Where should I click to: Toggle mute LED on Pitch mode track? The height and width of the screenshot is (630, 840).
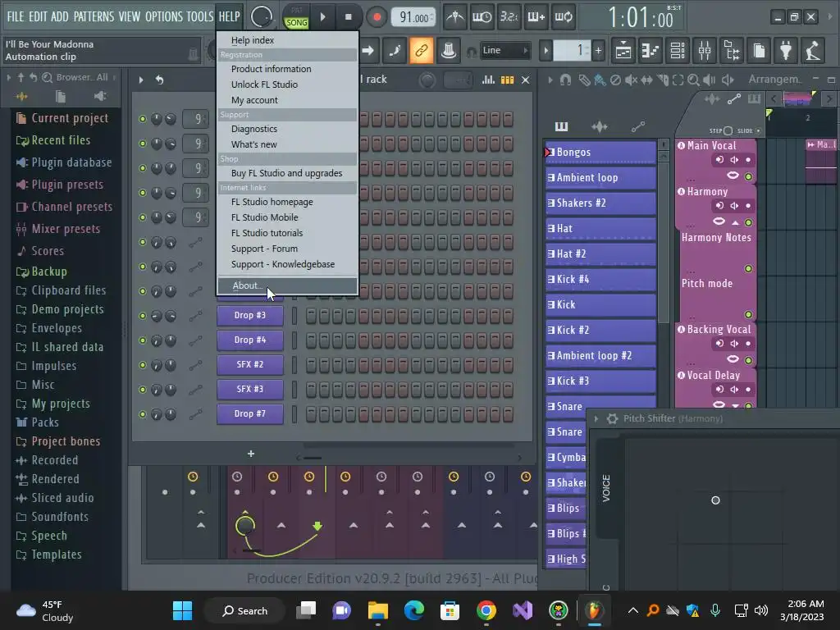pyautogui.click(x=748, y=314)
